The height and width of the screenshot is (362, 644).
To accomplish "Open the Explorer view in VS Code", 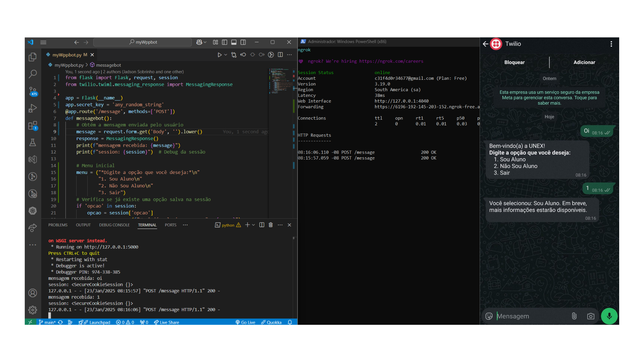I will coord(33,57).
